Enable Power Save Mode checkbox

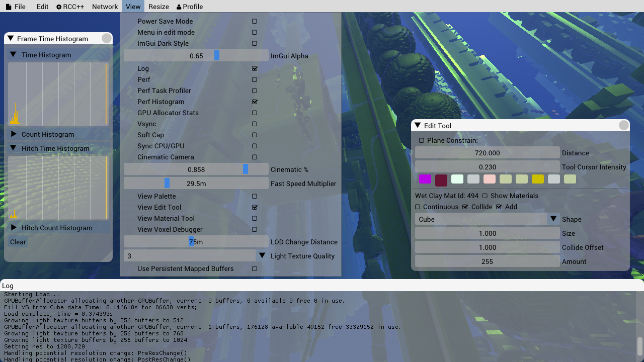tap(255, 22)
